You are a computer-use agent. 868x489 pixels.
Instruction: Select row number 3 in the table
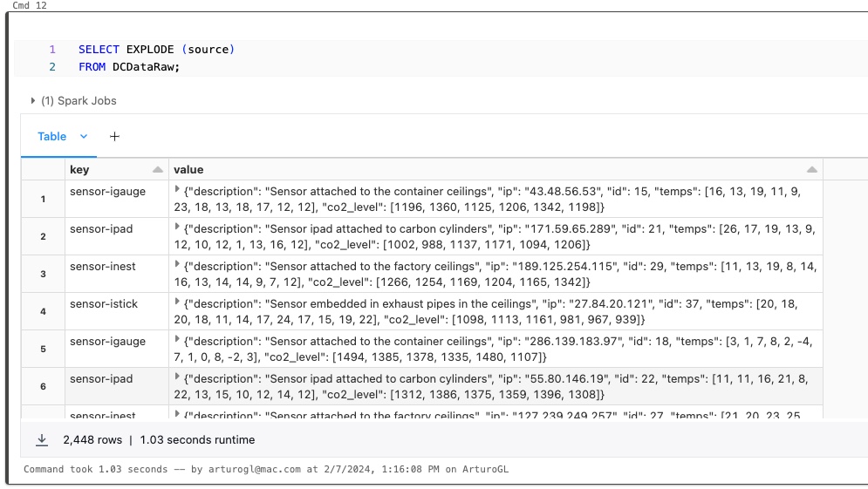[x=43, y=274]
